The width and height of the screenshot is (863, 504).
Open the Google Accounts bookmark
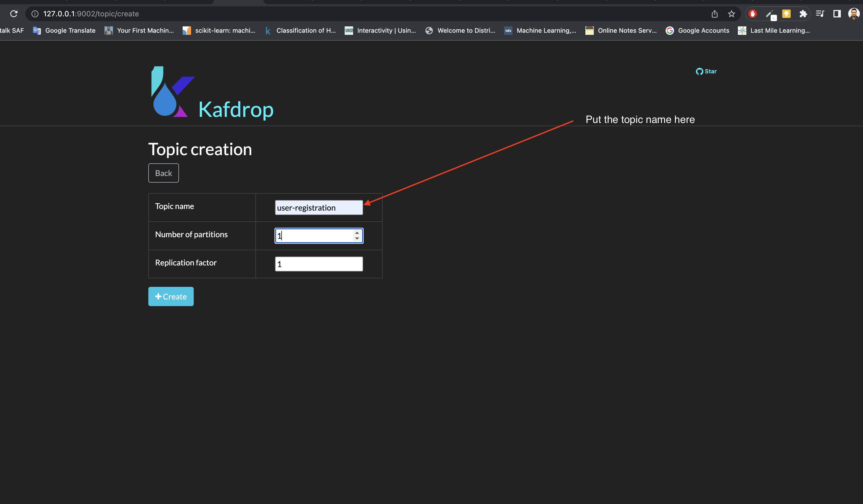[x=697, y=30]
